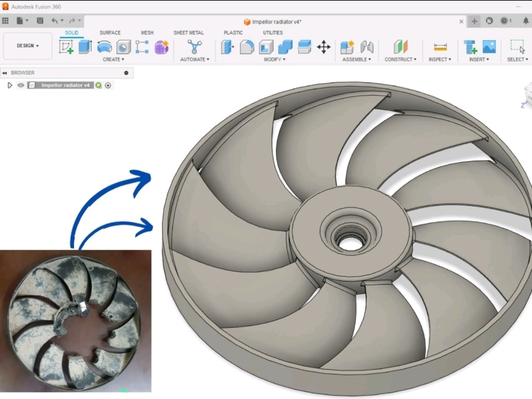Switch to the SURFACE tab

coord(110,32)
